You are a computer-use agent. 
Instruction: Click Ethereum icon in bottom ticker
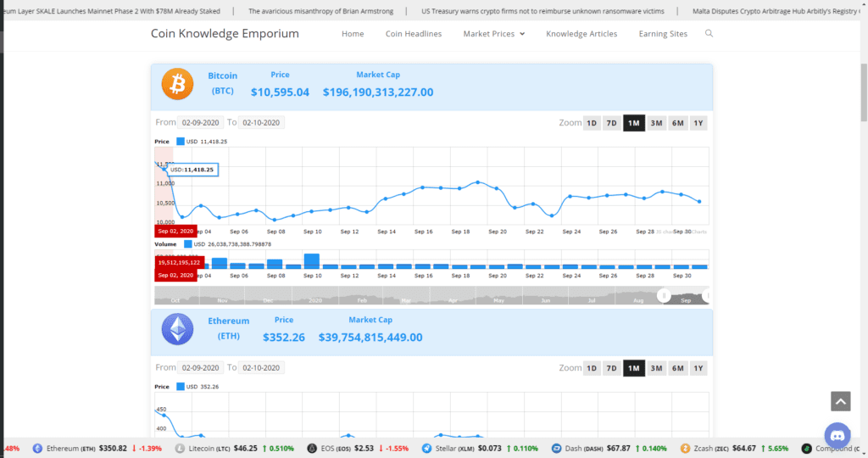coord(37,449)
